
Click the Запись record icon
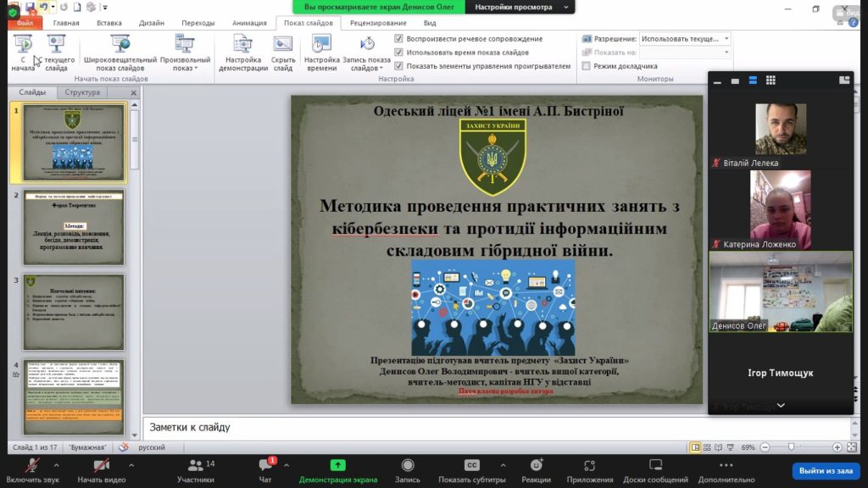click(x=407, y=465)
